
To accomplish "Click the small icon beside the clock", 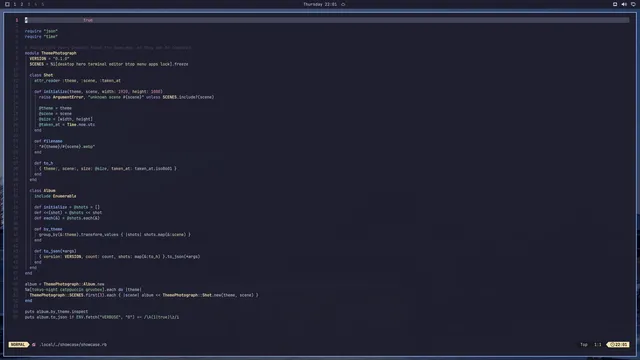I will [343, 4].
